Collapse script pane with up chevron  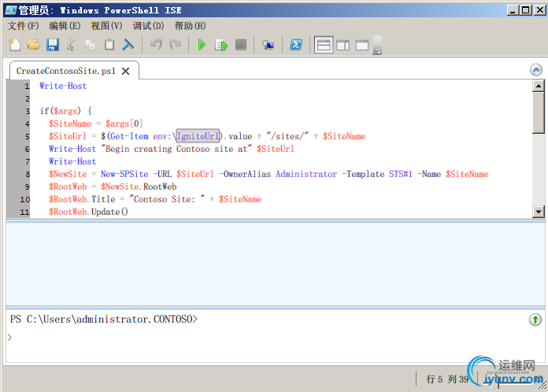click(x=535, y=70)
